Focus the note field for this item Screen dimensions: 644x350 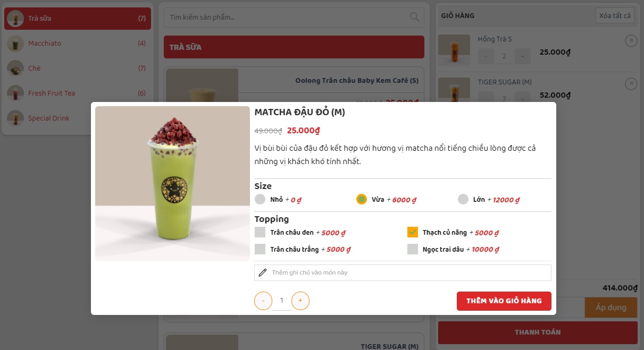pos(403,272)
